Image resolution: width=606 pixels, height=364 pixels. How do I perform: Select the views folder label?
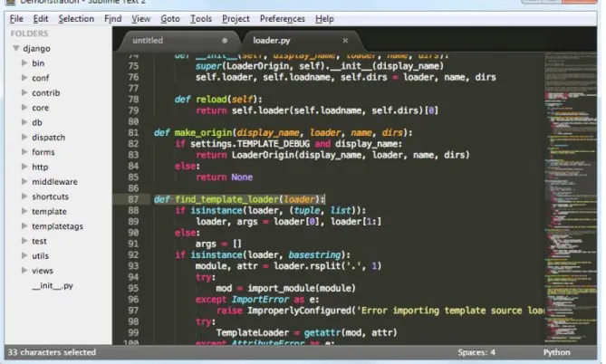[43, 271]
